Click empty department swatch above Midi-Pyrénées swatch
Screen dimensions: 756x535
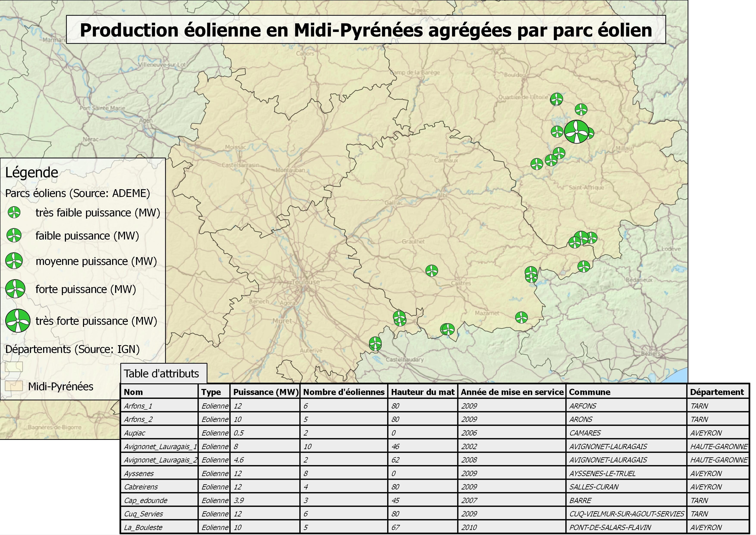[14, 367]
